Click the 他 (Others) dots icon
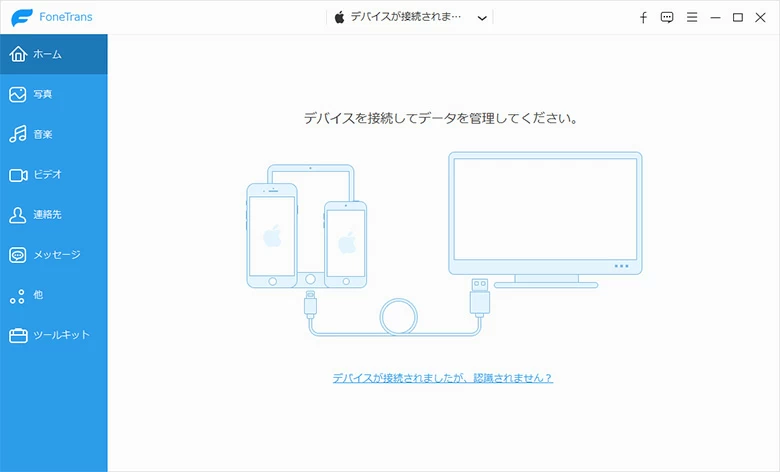The image size is (780, 472). tap(17, 296)
